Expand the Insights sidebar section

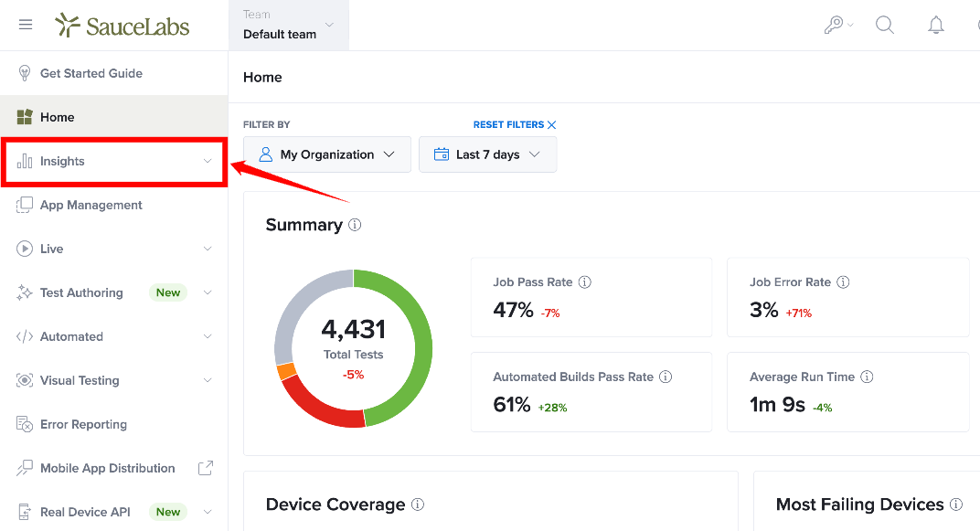(113, 161)
